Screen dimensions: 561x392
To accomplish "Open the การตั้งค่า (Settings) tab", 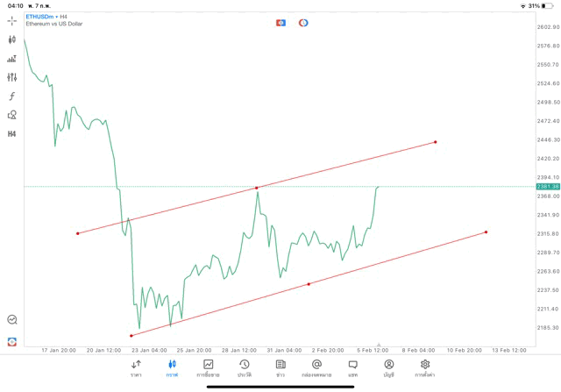I will tap(425, 367).
